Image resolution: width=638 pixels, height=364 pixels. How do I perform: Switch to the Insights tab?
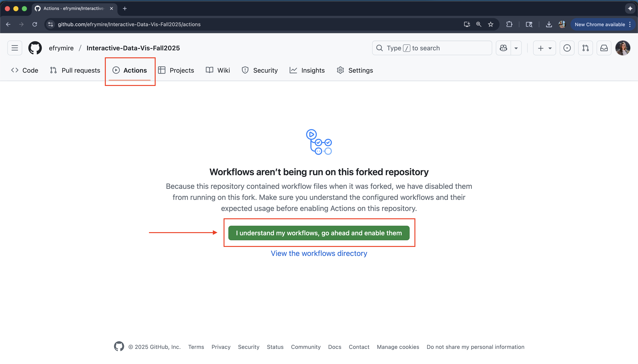(307, 70)
